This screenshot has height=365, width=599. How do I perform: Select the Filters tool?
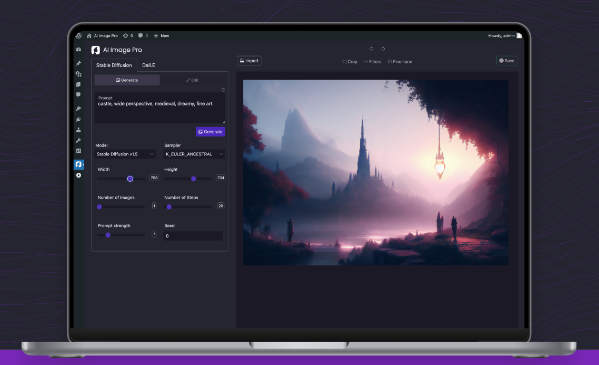(373, 62)
